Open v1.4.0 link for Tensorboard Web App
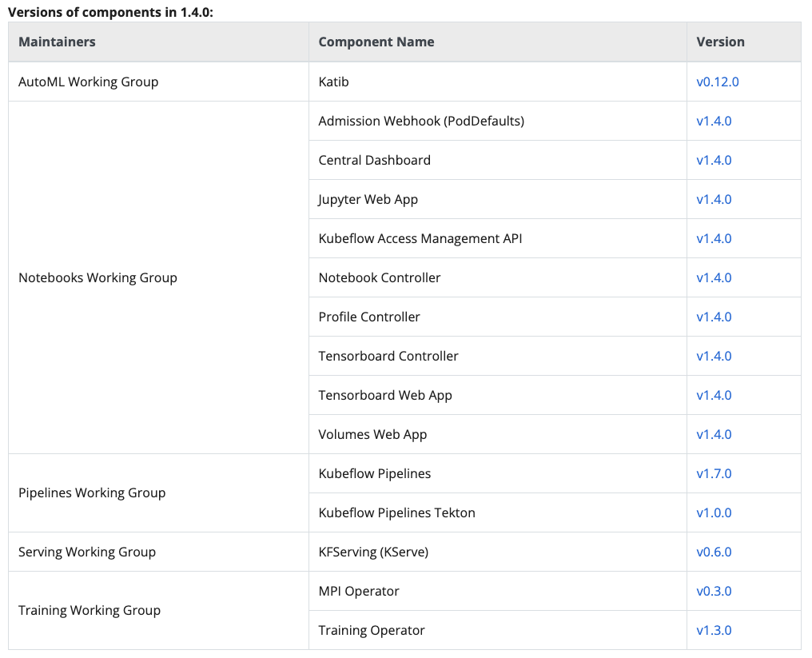Image resolution: width=812 pixels, height=658 pixels. pyautogui.click(x=714, y=395)
